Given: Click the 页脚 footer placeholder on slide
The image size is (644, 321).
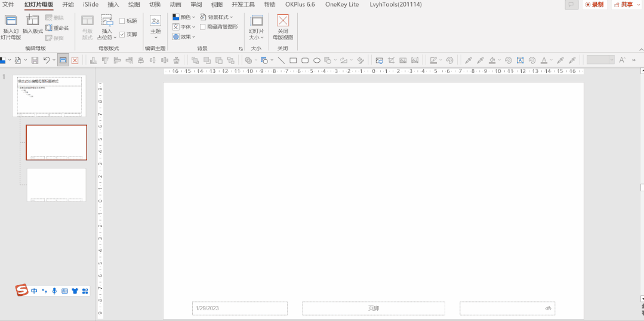Looking at the screenshot, I should (374, 308).
